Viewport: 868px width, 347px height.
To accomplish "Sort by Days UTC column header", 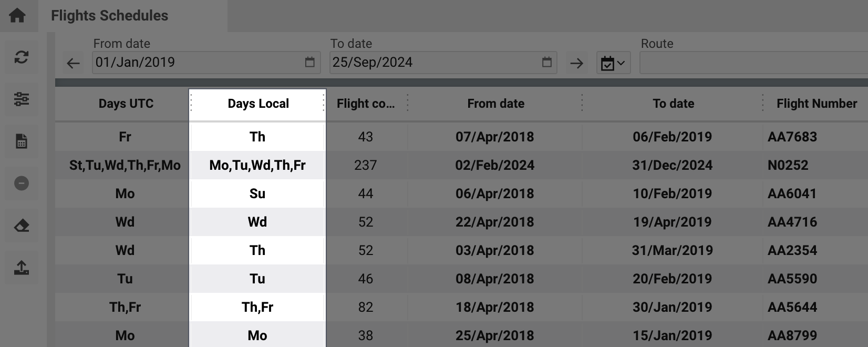I will 126,104.
